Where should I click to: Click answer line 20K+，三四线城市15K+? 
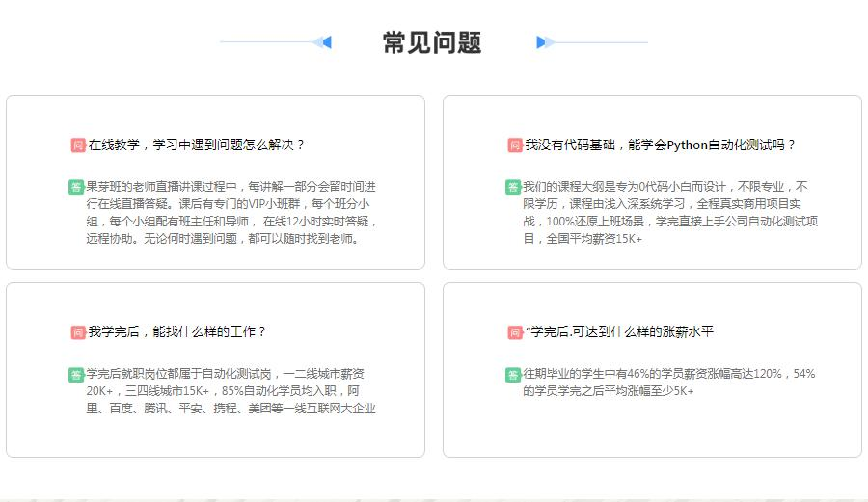pyautogui.click(x=223, y=391)
